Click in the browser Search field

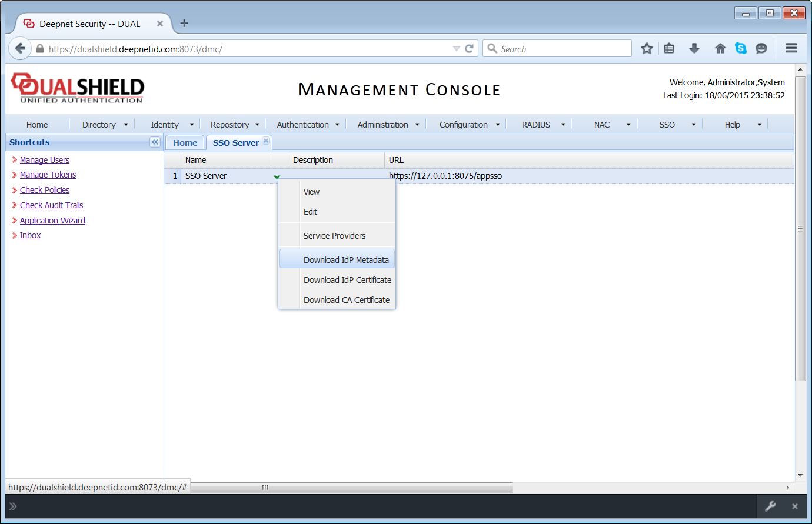coord(563,49)
